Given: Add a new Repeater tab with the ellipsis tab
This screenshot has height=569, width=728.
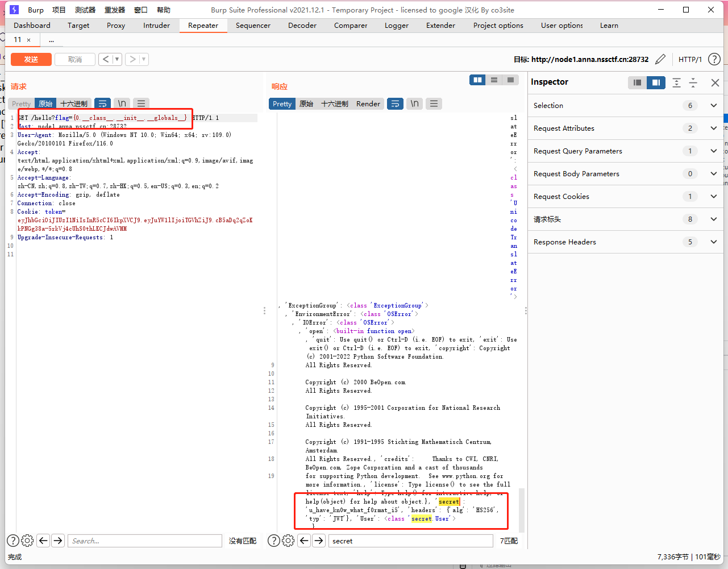Looking at the screenshot, I should [x=51, y=40].
